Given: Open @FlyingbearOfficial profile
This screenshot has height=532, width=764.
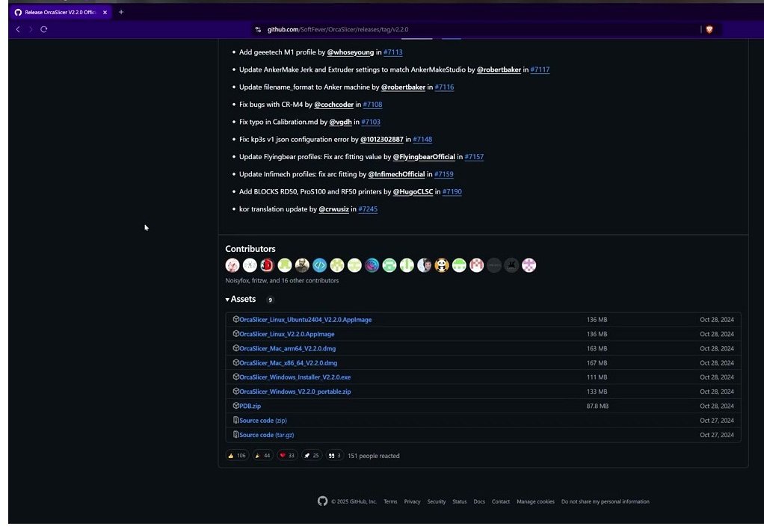Looking at the screenshot, I should click(x=424, y=157).
